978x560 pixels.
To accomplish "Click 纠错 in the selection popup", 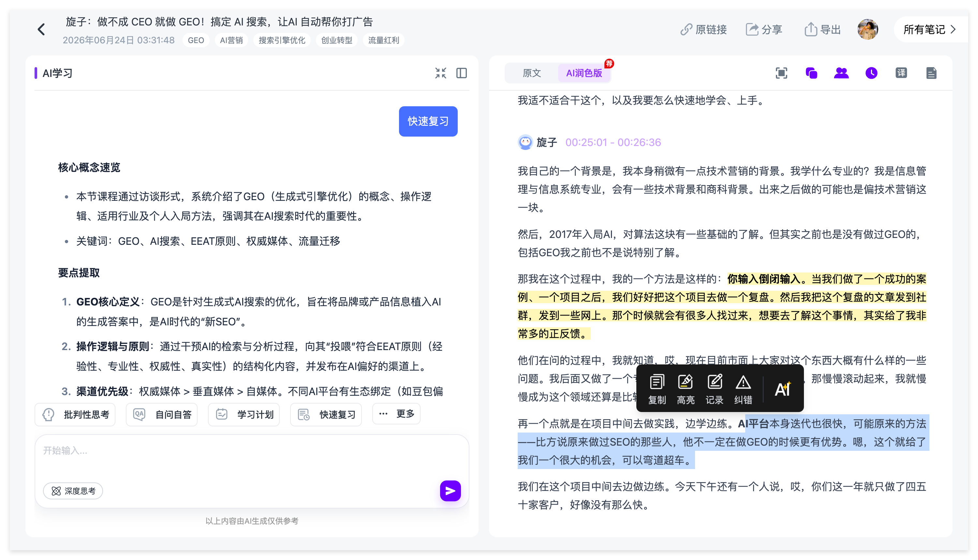I will tap(743, 389).
